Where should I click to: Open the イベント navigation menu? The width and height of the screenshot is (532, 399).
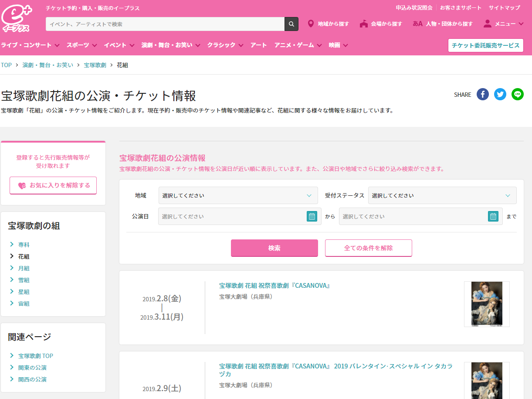119,45
